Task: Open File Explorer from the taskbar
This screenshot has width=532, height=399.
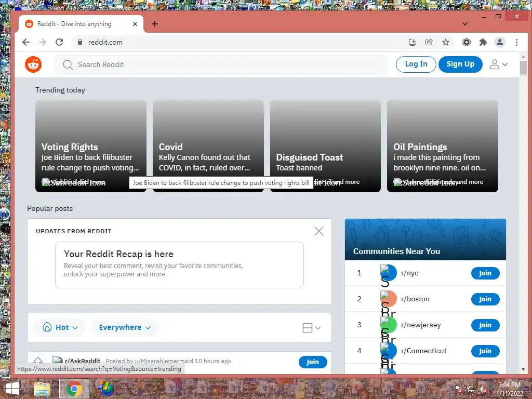Action: pyautogui.click(x=42, y=389)
